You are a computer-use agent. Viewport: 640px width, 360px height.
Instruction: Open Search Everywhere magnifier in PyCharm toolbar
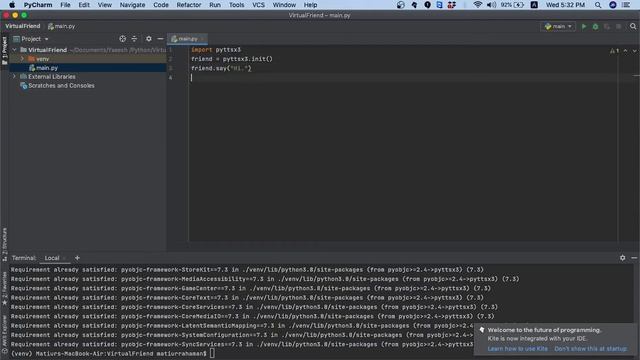(x=633, y=27)
